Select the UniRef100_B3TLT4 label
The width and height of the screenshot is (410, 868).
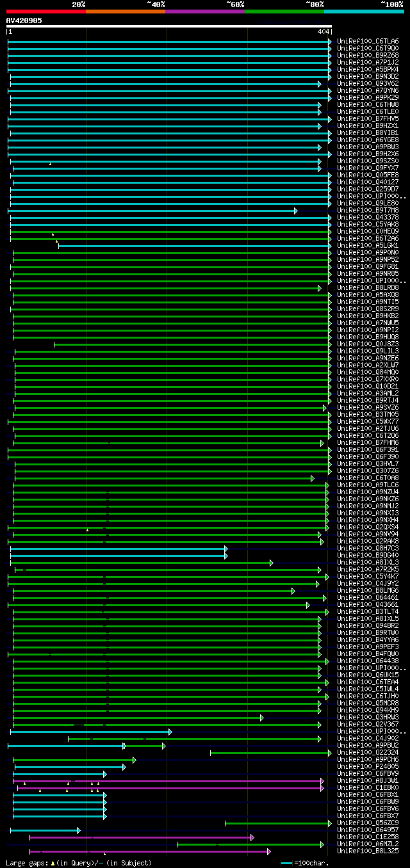pos(368,611)
